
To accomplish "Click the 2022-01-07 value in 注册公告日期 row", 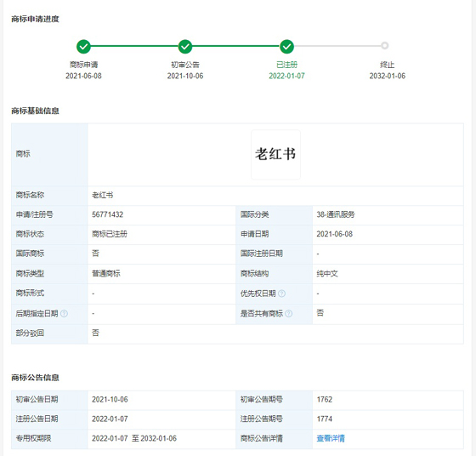I will (x=110, y=419).
